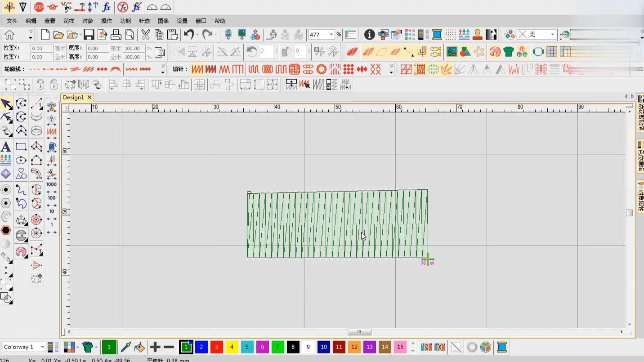
Task: Close the Design1 tab
Action: point(89,98)
